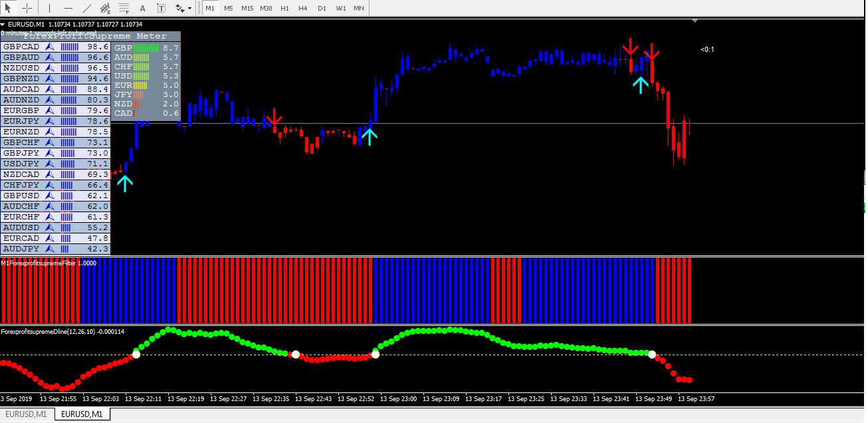Switch chart to D1 timeframe
Image resolution: width=868 pixels, height=423 pixels.
322,8
